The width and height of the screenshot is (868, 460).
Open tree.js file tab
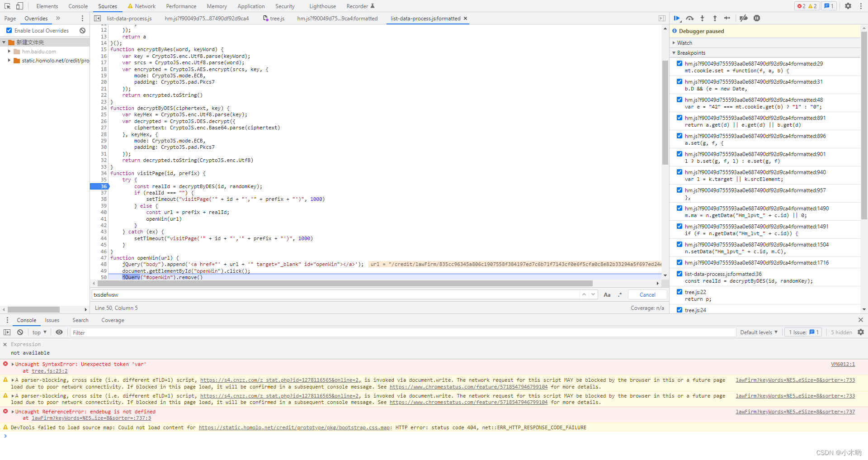click(274, 19)
